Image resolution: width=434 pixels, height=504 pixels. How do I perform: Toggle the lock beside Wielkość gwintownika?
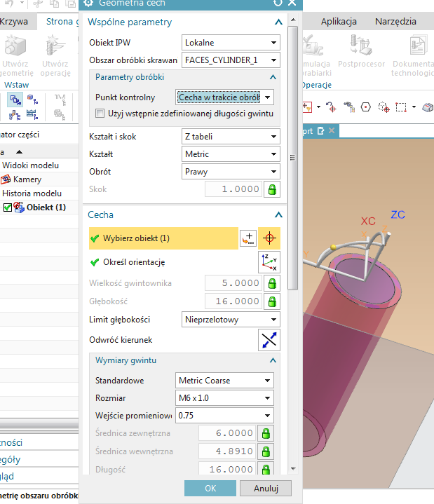(272, 283)
